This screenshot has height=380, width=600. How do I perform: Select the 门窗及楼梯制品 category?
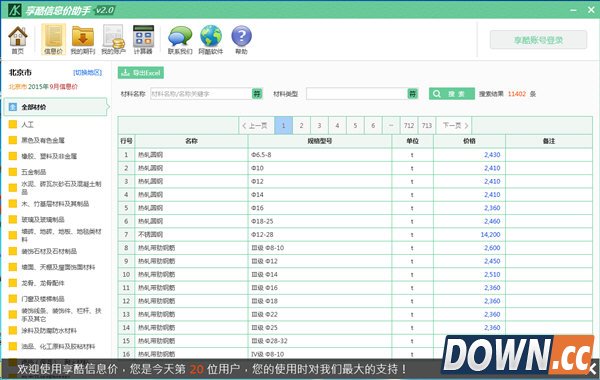point(43,298)
